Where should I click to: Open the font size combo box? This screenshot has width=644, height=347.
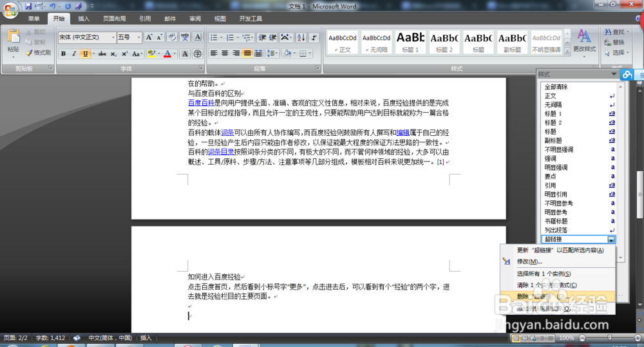(129, 37)
